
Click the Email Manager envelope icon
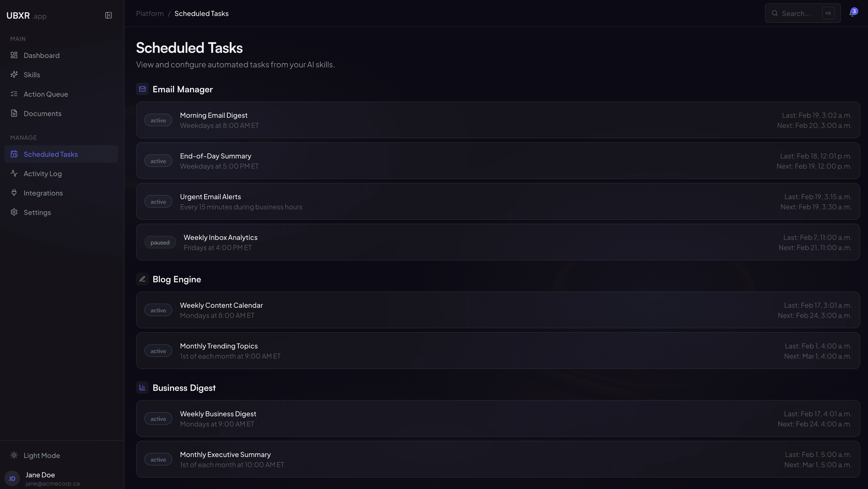[142, 89]
